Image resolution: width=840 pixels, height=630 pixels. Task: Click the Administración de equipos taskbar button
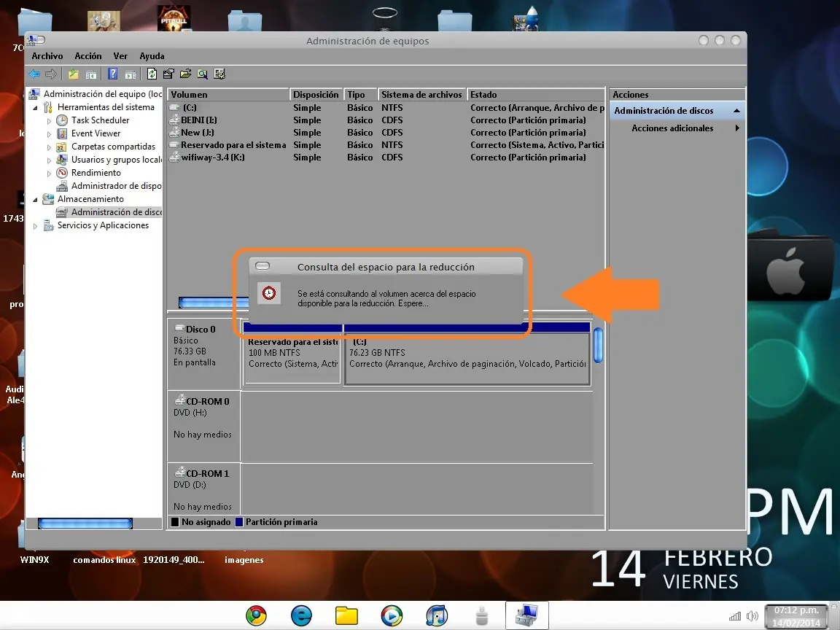(x=527, y=615)
